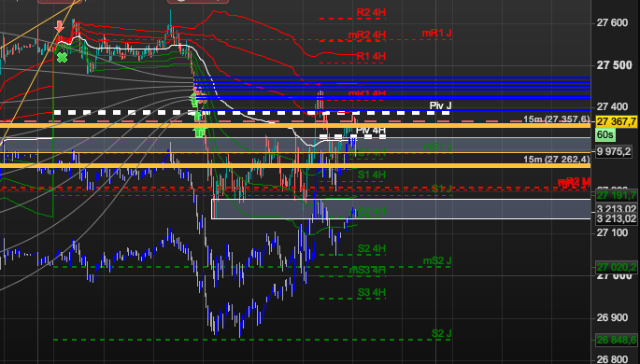Click the 15m (27 262,4) line label
The image size is (640, 364).
point(557,160)
